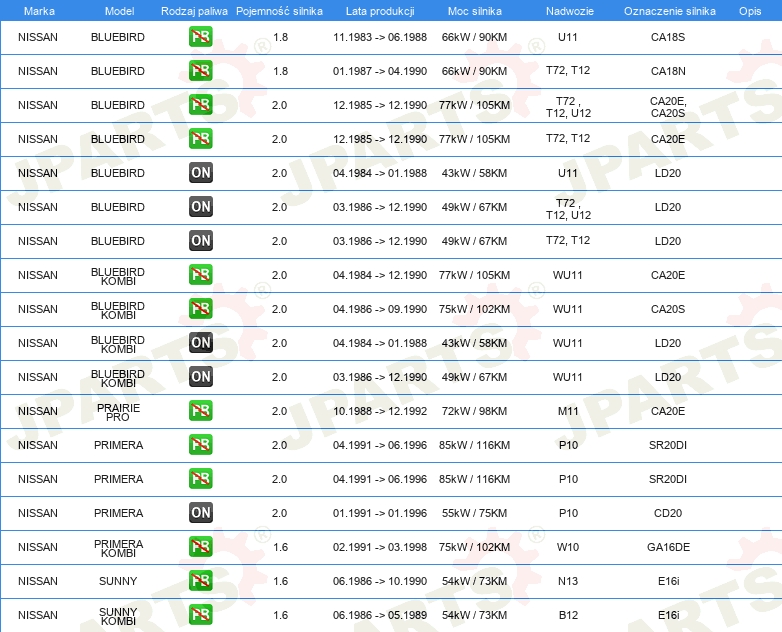Click the Rodzaj paliwa column header
This screenshot has height=632, width=782.
(x=194, y=11)
